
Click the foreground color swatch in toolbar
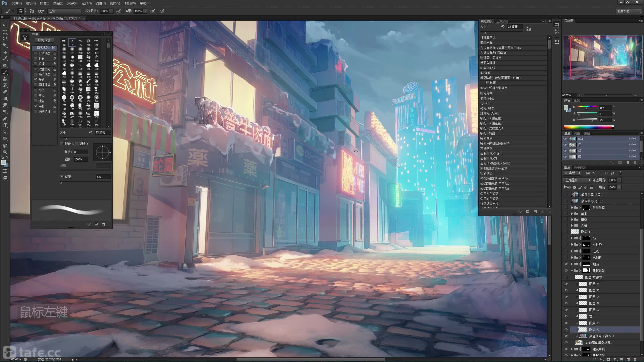pyautogui.click(x=4, y=163)
